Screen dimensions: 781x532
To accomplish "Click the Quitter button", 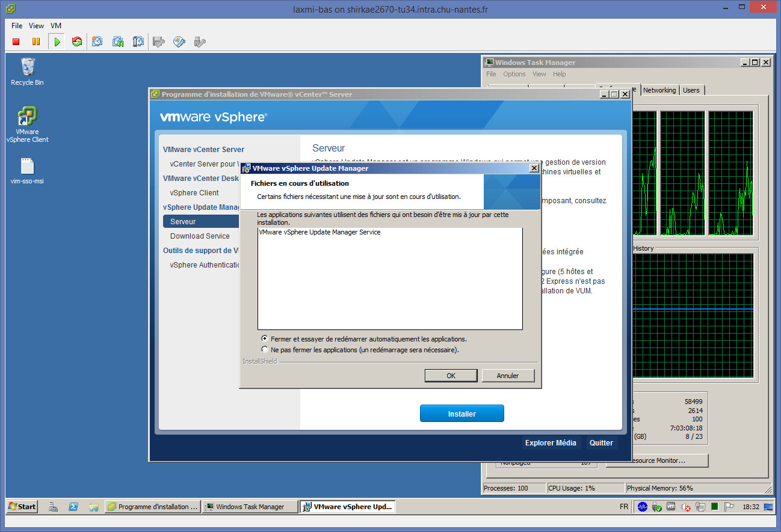I will pyautogui.click(x=601, y=443).
